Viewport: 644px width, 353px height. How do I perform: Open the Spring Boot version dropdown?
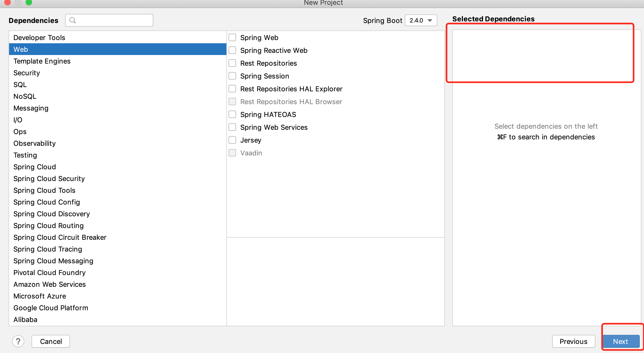[x=421, y=20]
